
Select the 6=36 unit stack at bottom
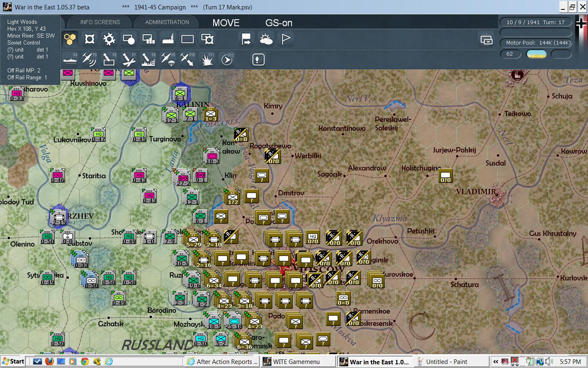(244, 341)
